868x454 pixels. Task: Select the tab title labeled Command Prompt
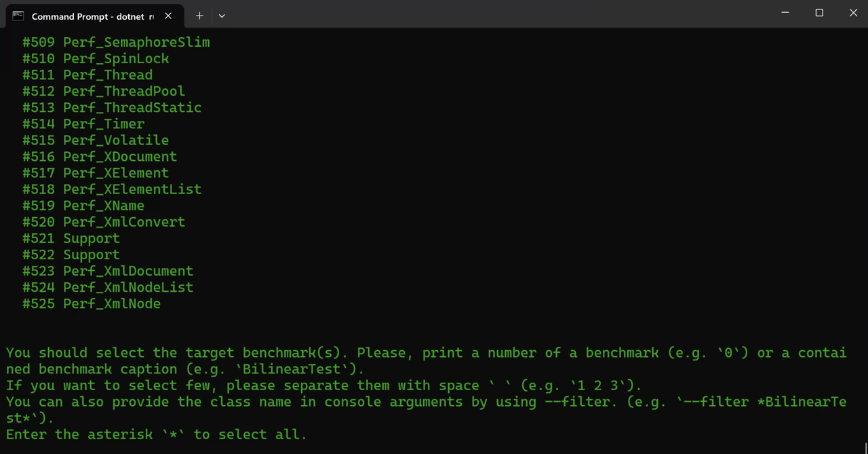pos(88,16)
